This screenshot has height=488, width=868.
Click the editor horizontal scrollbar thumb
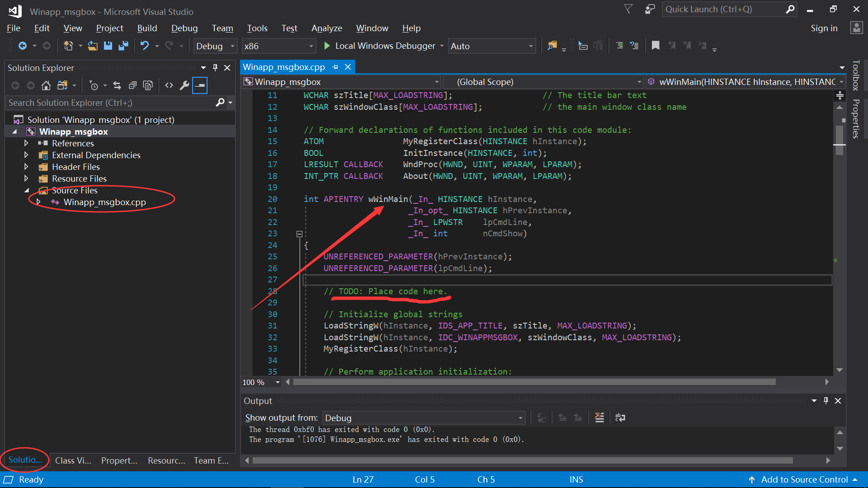coord(534,382)
